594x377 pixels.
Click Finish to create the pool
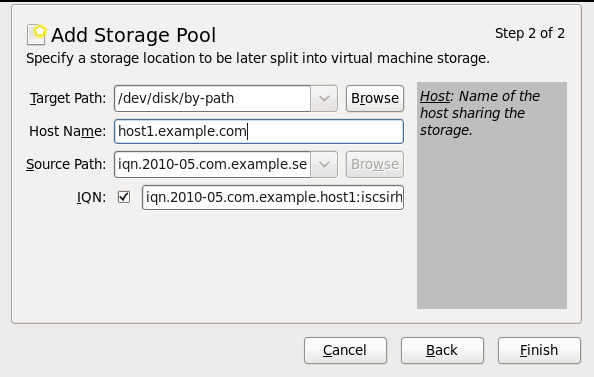(539, 350)
